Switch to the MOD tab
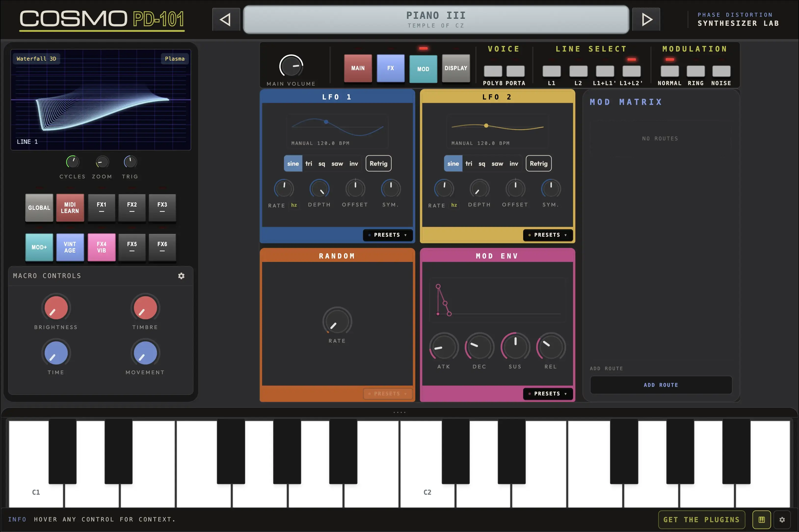 click(423, 69)
